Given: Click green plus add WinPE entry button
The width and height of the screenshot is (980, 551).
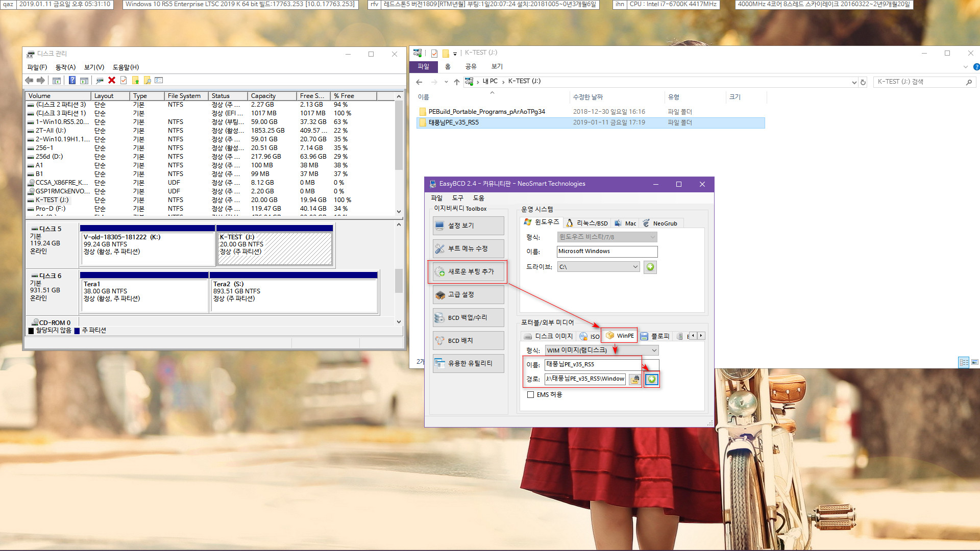Looking at the screenshot, I should point(652,379).
